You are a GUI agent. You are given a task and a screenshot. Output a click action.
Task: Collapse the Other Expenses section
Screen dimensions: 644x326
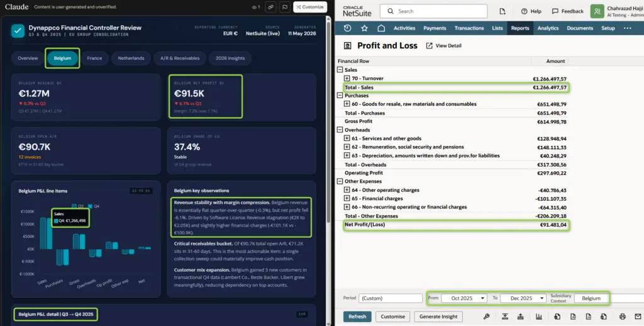click(340, 181)
